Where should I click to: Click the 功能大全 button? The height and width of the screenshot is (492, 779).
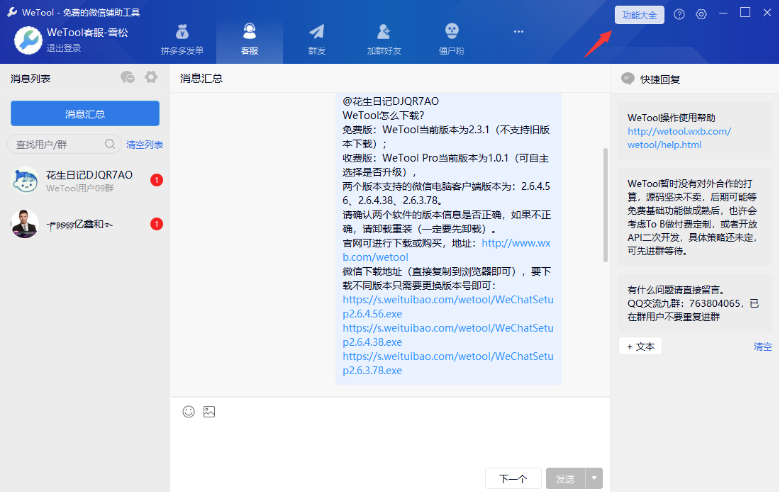pyautogui.click(x=639, y=15)
